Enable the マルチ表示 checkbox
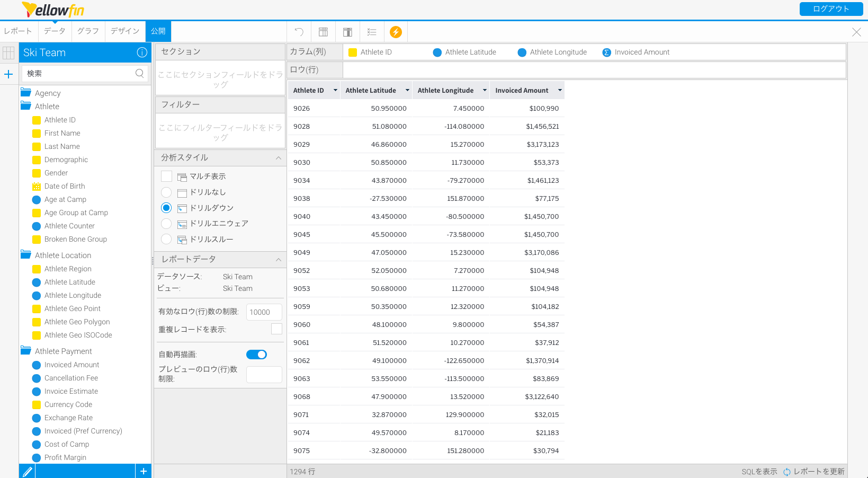 click(166, 176)
